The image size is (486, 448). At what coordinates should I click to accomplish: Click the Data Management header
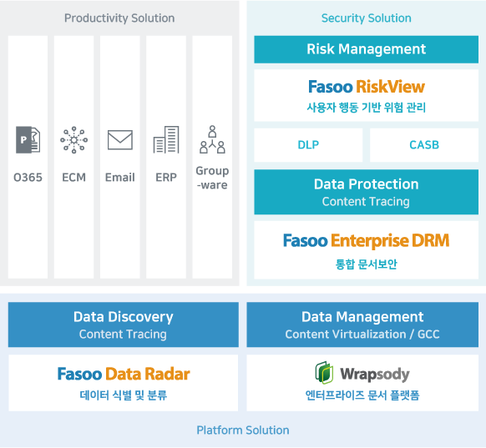click(362, 325)
